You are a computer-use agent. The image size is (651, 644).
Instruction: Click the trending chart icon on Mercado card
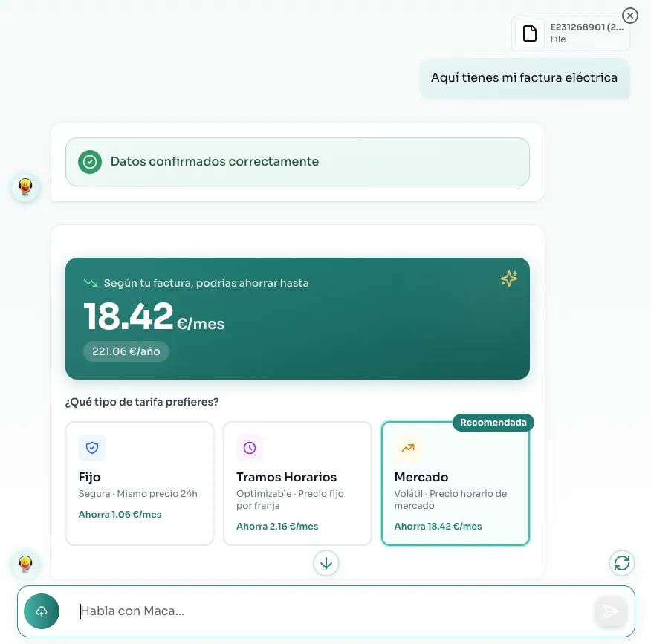point(407,447)
